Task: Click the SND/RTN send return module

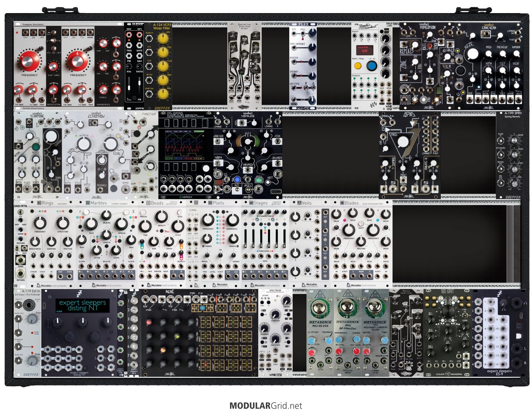Action: (x=20, y=244)
